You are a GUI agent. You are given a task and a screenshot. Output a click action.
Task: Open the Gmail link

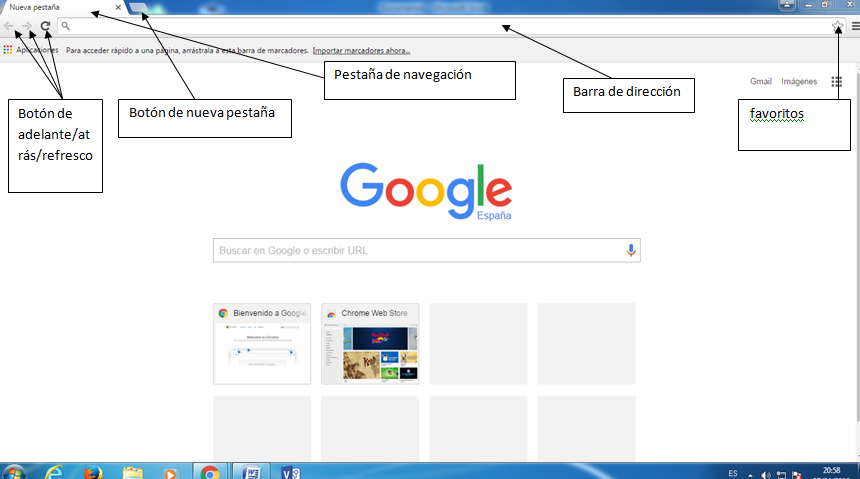pyautogui.click(x=761, y=81)
